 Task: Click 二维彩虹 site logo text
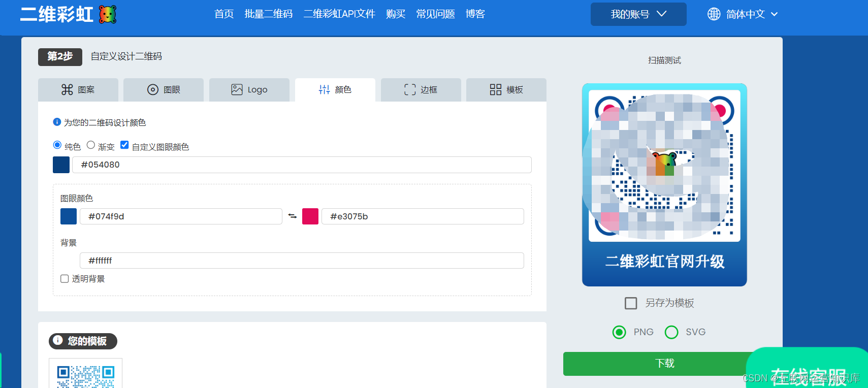click(57, 14)
